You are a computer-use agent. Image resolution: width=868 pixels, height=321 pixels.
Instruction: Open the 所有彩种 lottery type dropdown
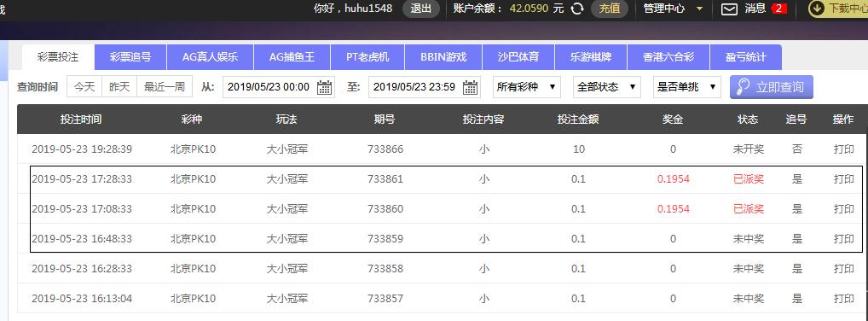[526, 87]
